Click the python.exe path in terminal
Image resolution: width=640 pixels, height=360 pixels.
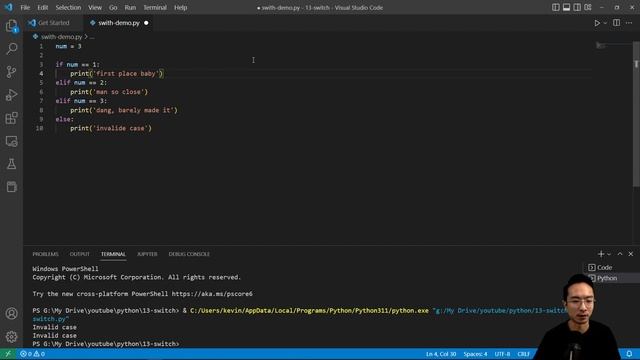click(309, 311)
